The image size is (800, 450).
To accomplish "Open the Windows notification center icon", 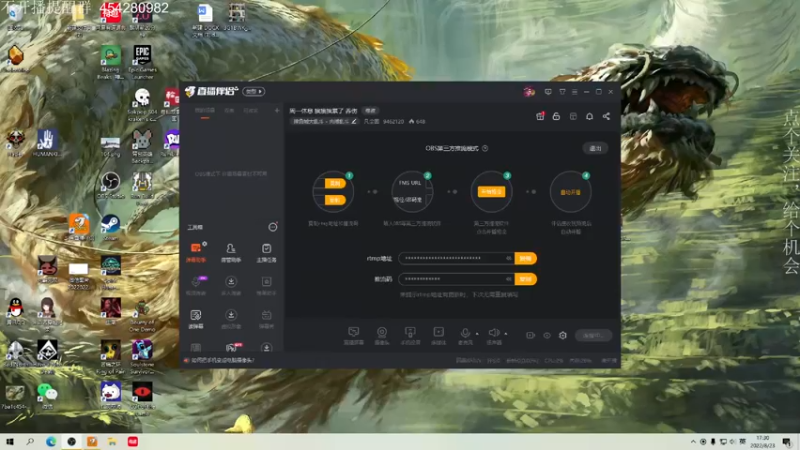I will (787, 442).
